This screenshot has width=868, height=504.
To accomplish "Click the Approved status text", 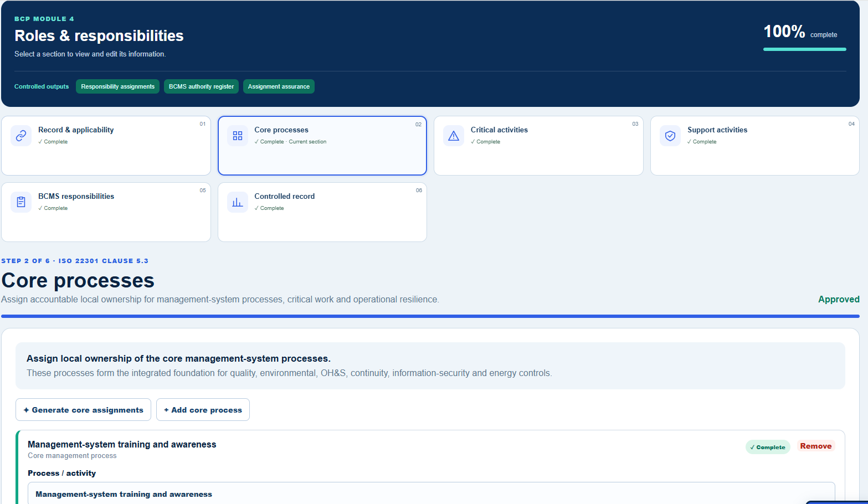I will [839, 299].
